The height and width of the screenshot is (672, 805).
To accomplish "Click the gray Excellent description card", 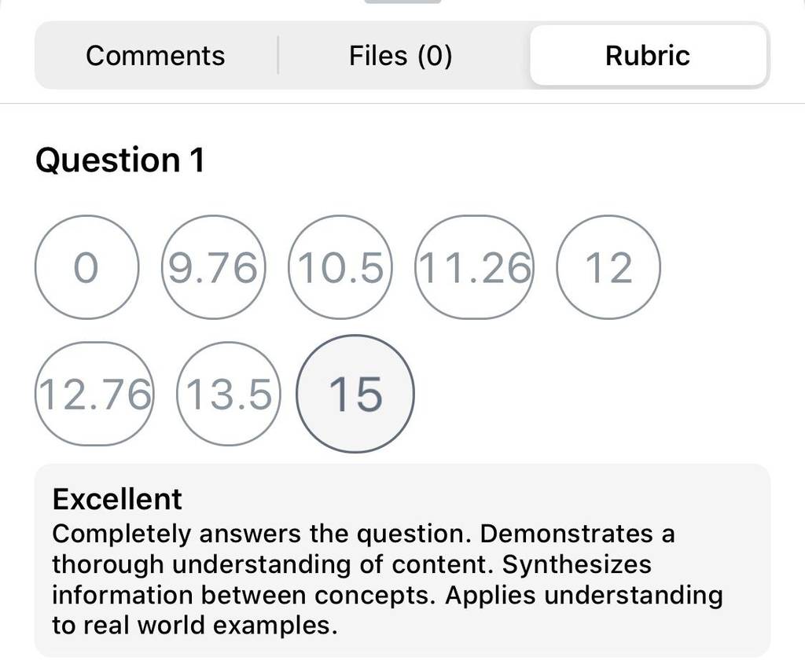I will [x=402, y=560].
